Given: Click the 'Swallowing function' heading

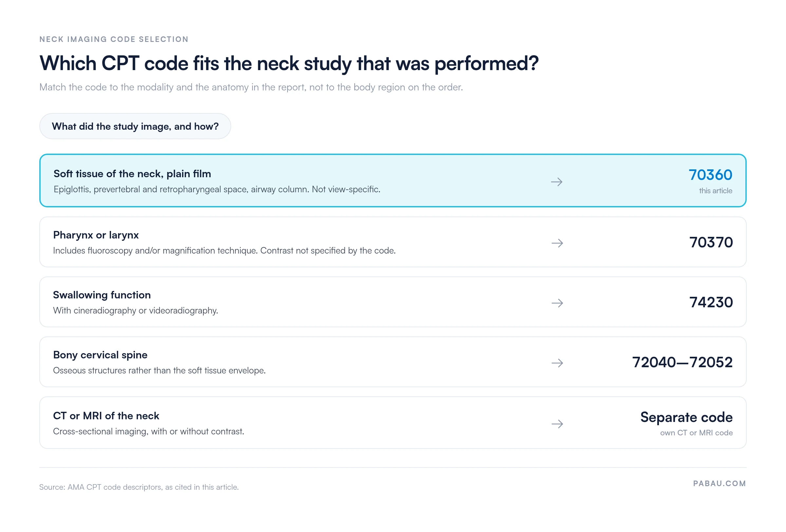Looking at the screenshot, I should pyautogui.click(x=102, y=295).
